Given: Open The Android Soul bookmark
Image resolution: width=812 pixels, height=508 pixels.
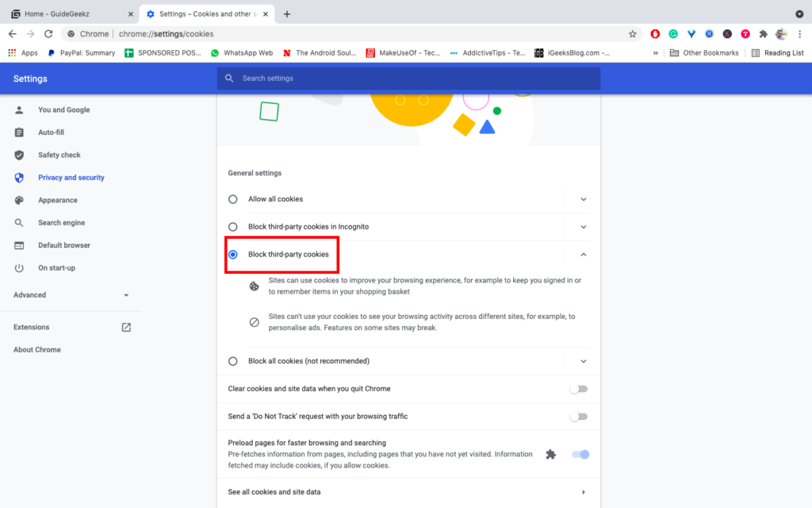Looking at the screenshot, I should click(320, 53).
